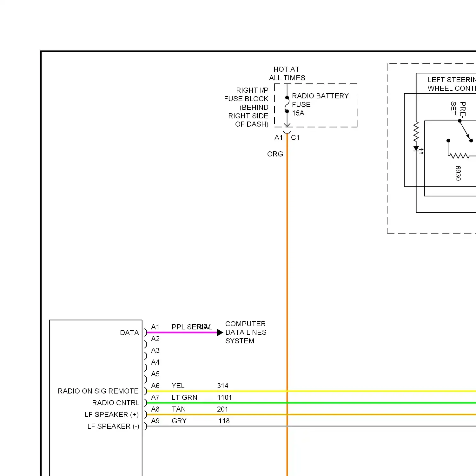Select connector label 'C1' below the fuse block
The width and height of the screenshot is (476, 476).
point(295,137)
